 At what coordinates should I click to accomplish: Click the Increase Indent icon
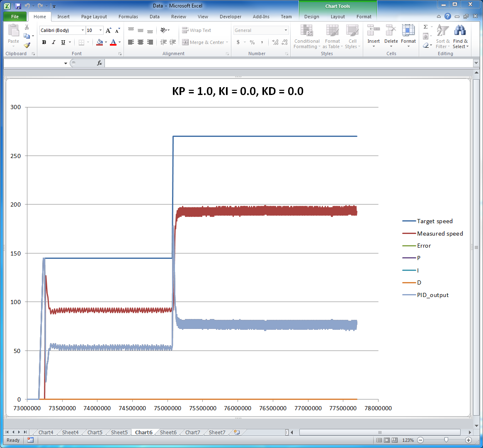pos(173,42)
